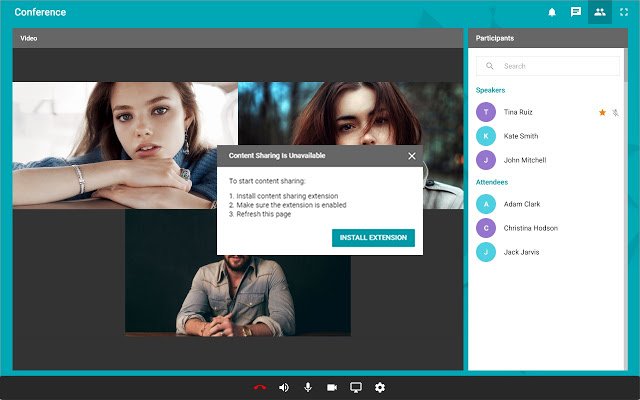Click the Attendees section heading
640x400 pixels.
click(492, 182)
